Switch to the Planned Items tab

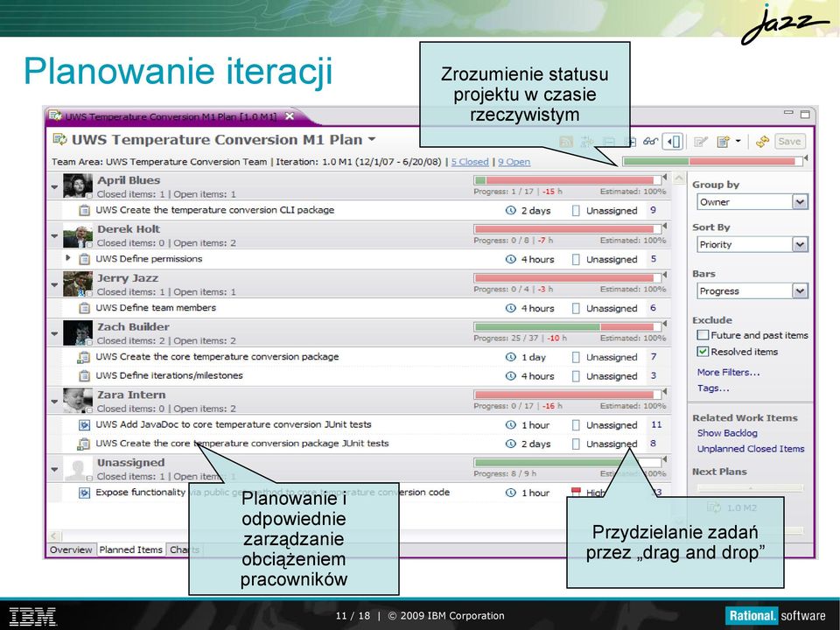[x=130, y=549]
